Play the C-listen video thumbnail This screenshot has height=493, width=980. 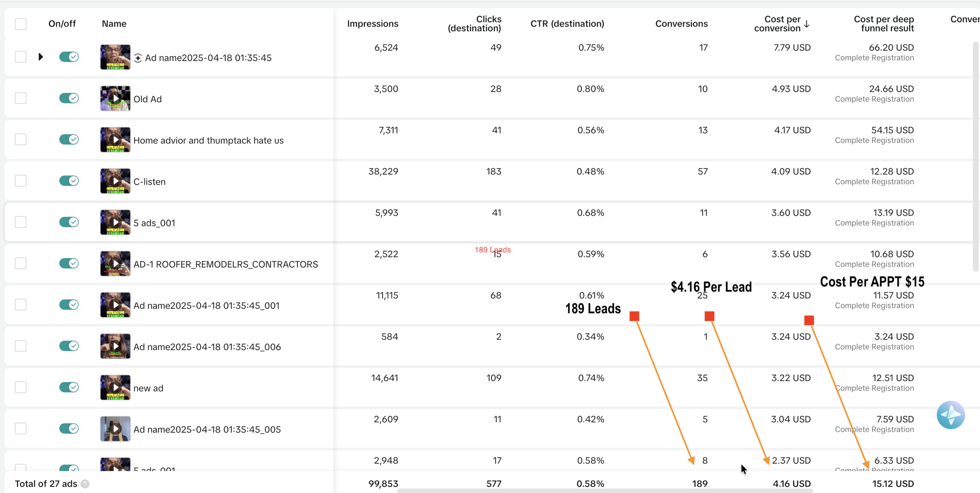tap(115, 181)
